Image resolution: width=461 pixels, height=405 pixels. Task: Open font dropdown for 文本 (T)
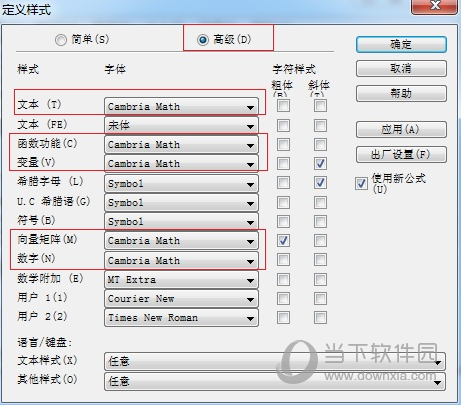[181, 107]
